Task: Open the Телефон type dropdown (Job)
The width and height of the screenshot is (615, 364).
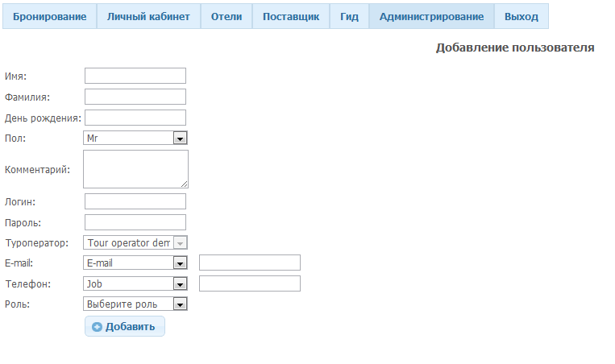Action: pos(135,283)
